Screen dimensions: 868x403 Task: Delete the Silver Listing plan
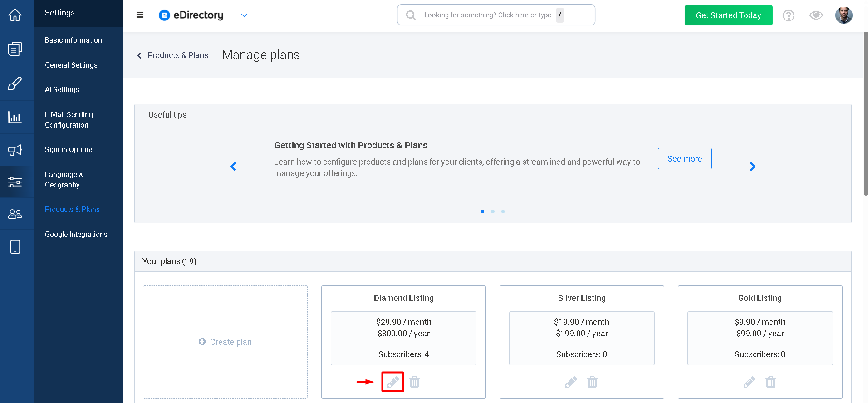(x=593, y=382)
